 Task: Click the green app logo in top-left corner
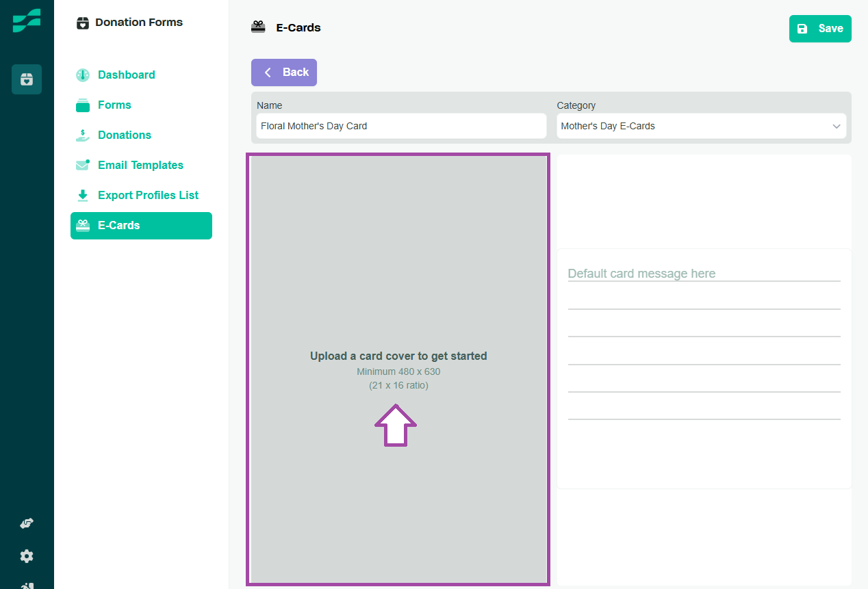click(x=27, y=21)
